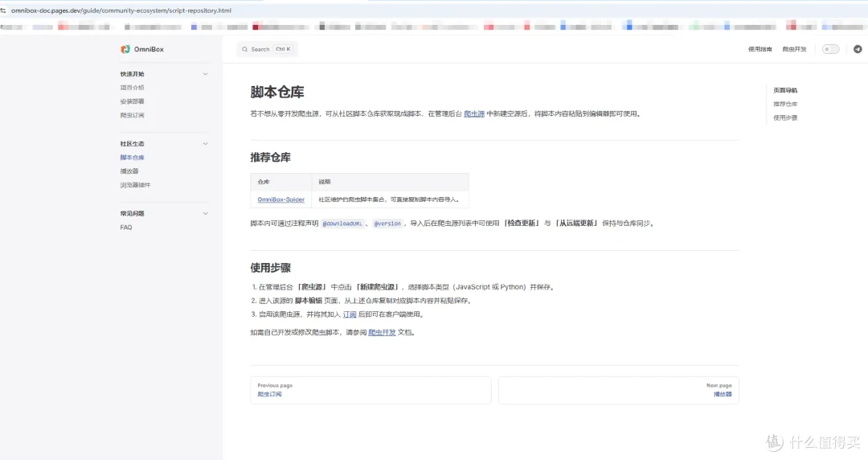Click the @version code snippet
Image resolution: width=868 pixels, height=460 pixels.
(387, 224)
